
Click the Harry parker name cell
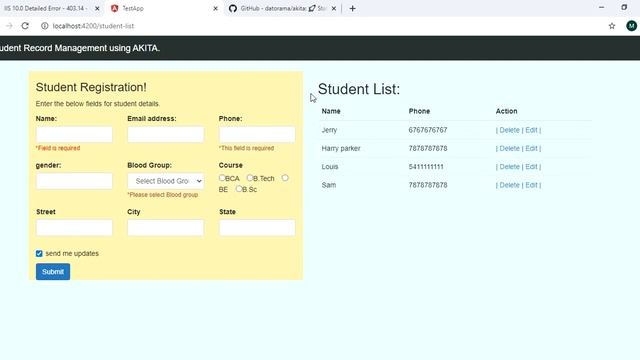[x=341, y=149]
